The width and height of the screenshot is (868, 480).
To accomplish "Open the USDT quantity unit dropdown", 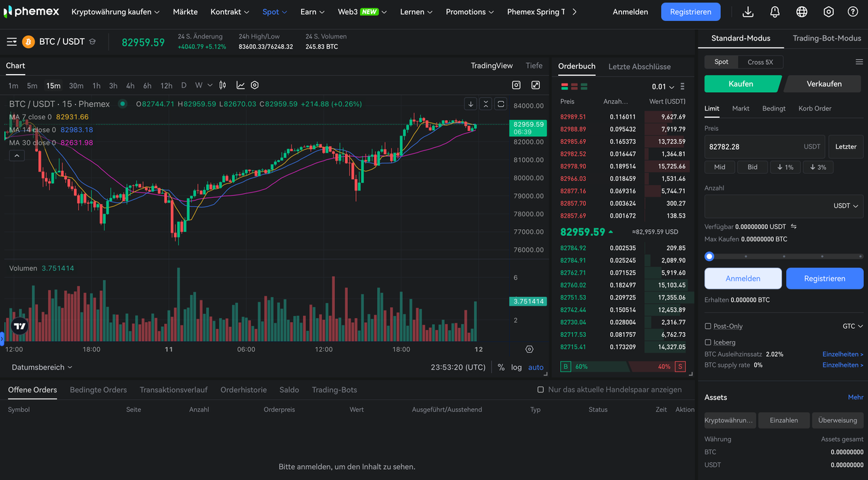I will pos(846,206).
